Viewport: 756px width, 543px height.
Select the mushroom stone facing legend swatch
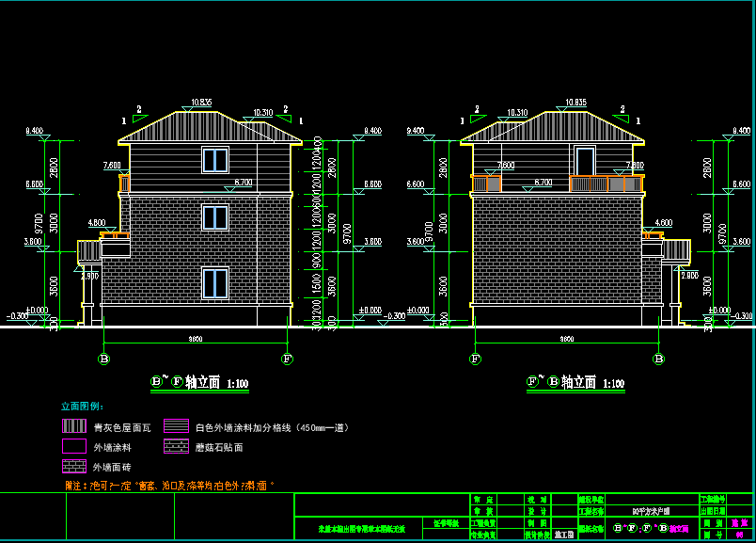pyautogui.click(x=177, y=446)
